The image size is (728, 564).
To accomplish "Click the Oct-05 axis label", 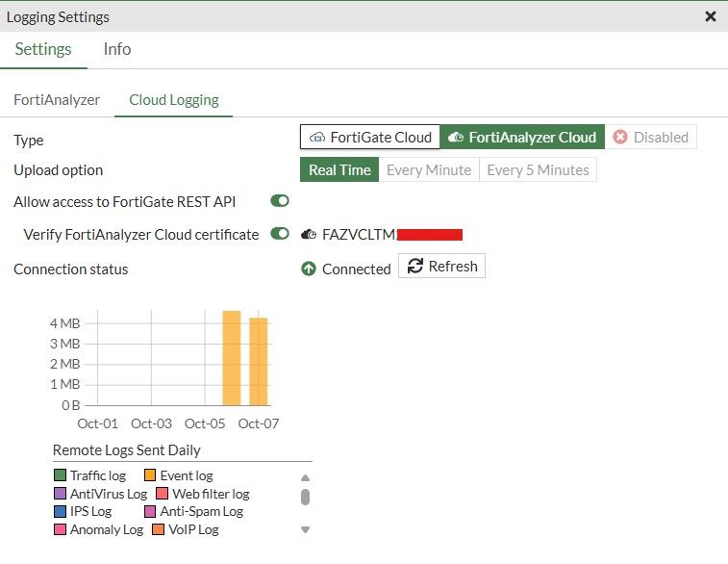I will click(x=205, y=423).
